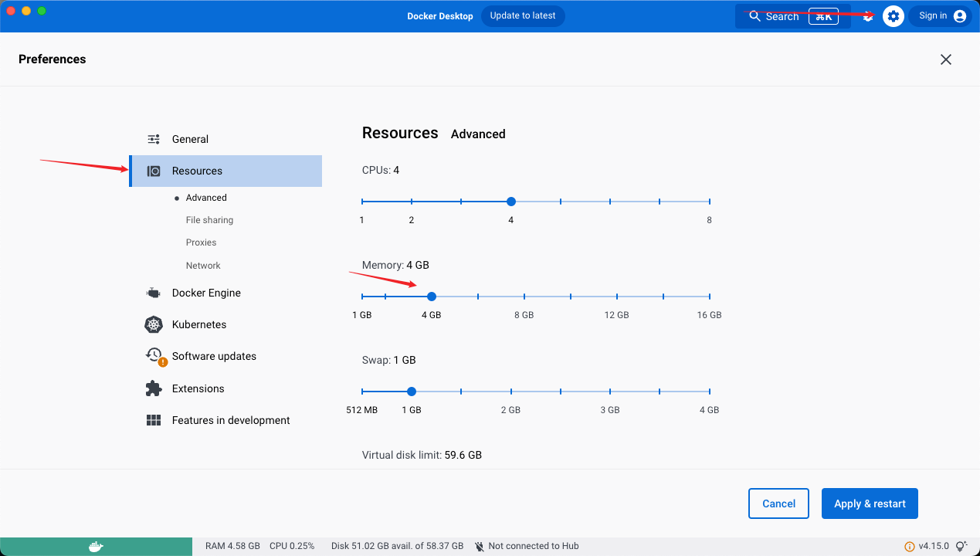Click the Search field in title bar
Image resolution: width=980 pixels, height=556 pixels.
[793, 16]
